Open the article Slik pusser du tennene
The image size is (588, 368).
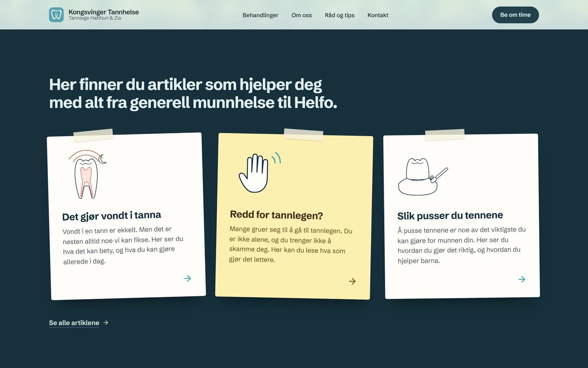450,215
